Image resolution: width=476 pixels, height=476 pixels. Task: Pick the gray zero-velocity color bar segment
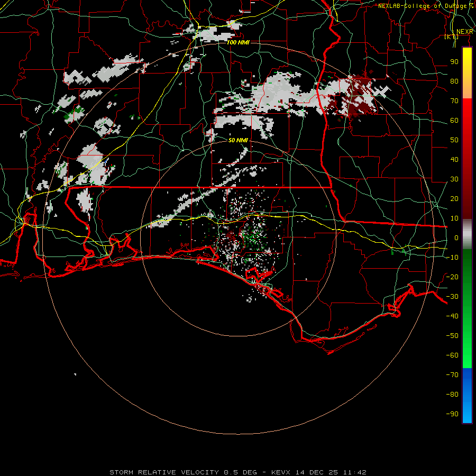pos(467,235)
